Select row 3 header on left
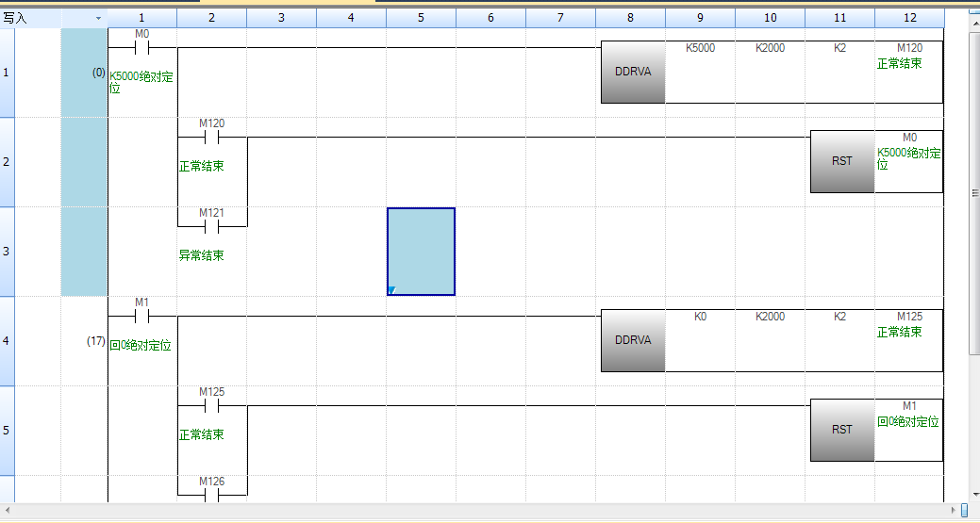Viewport: 980px width, 523px height. (8, 252)
